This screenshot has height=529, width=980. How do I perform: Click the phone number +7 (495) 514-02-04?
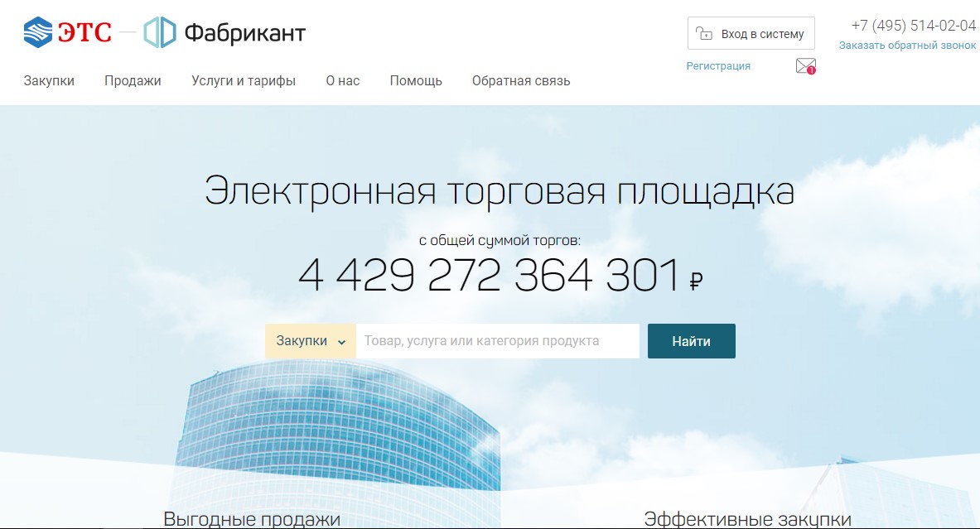pyautogui.click(x=913, y=26)
